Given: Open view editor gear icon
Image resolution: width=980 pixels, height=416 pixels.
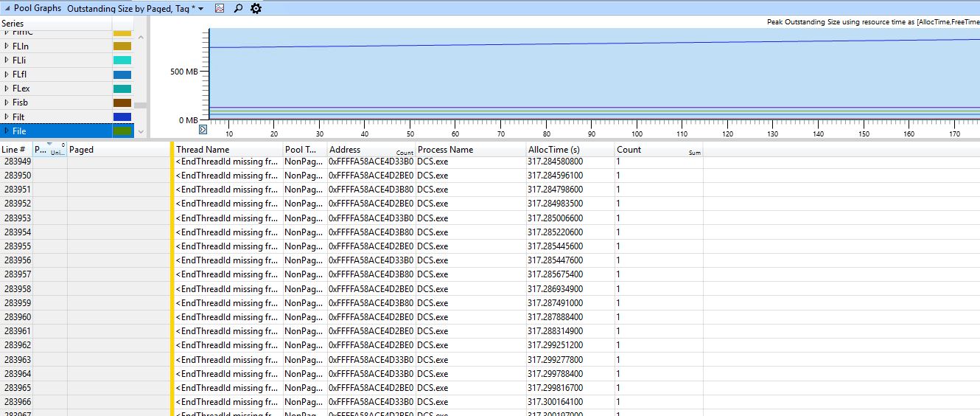Looking at the screenshot, I should (256, 8).
